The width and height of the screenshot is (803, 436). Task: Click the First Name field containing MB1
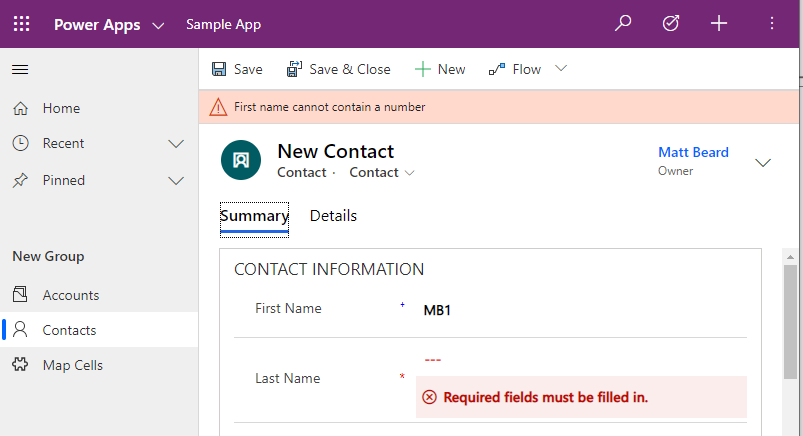click(585, 310)
